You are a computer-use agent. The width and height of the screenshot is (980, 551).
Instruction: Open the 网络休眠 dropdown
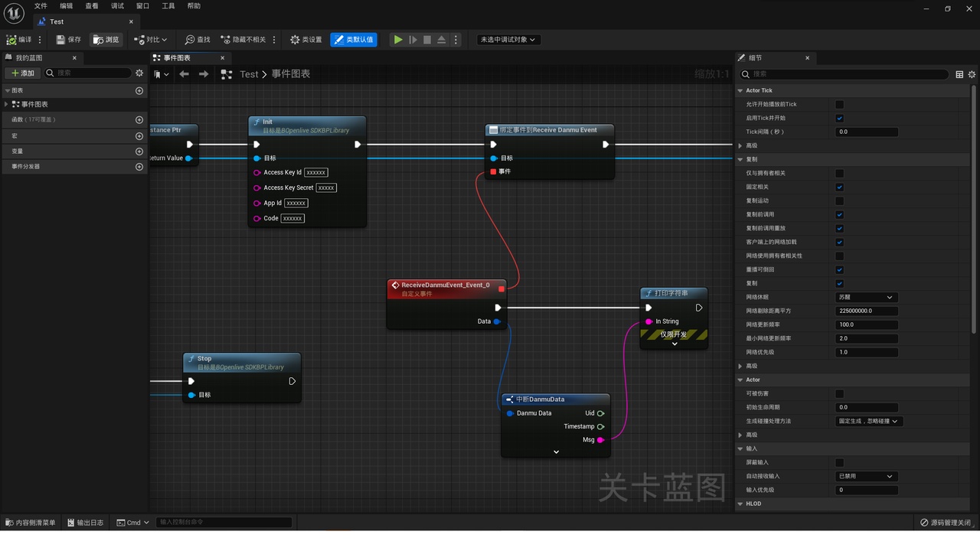[x=867, y=297]
